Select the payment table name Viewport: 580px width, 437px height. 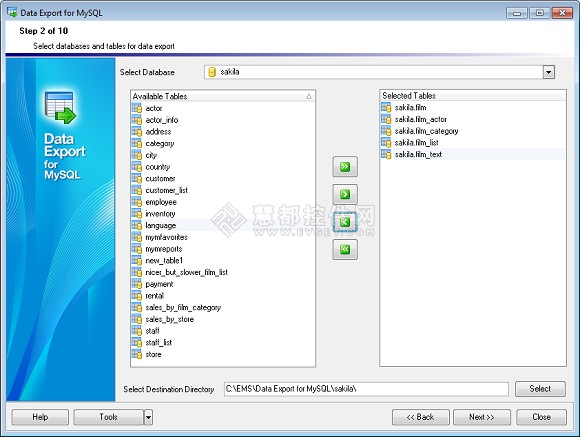pos(159,284)
